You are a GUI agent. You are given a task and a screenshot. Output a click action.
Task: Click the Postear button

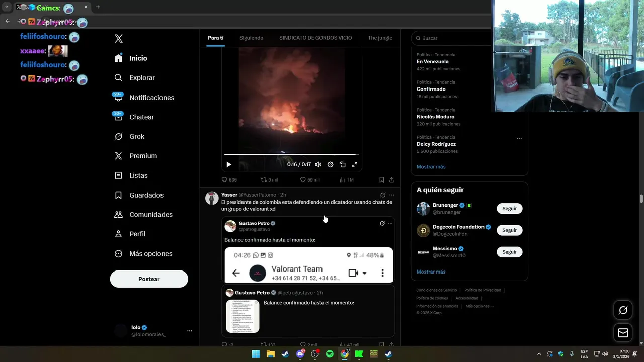(x=149, y=279)
